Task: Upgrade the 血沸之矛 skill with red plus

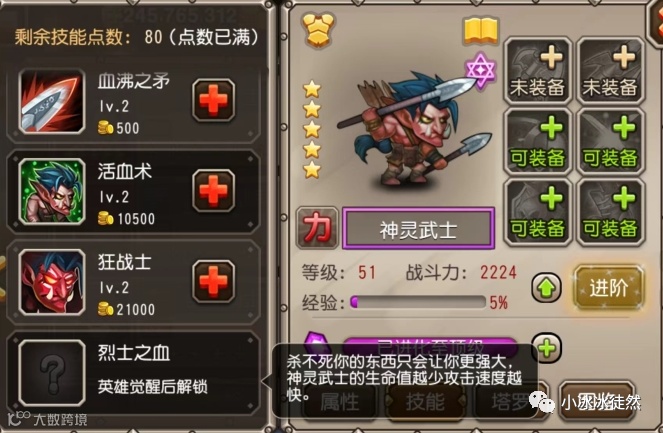Action: (x=214, y=100)
